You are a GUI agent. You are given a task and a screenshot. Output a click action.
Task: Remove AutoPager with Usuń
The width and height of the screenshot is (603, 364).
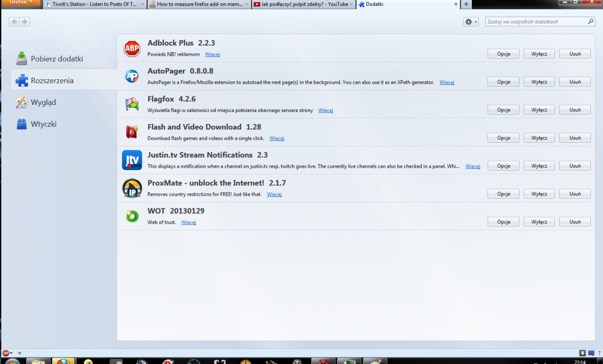575,82
